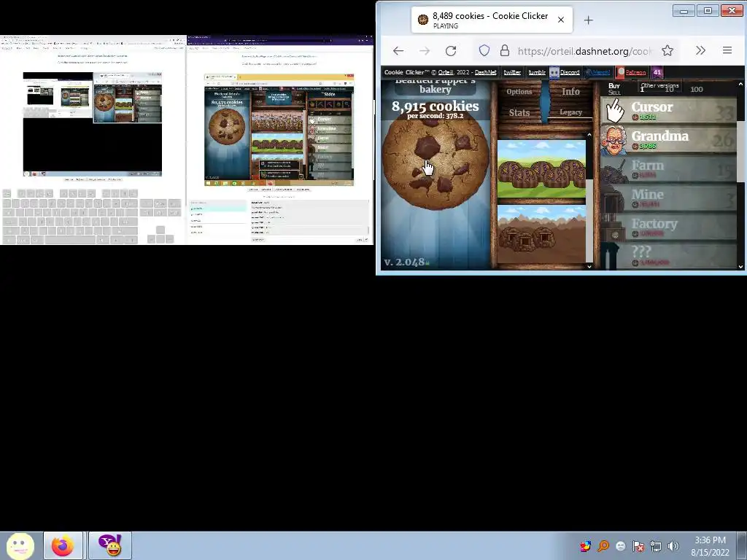Viewport: 747px width, 560px height.
Task: Click down arrow of store scrollbar
Action: click(x=740, y=267)
